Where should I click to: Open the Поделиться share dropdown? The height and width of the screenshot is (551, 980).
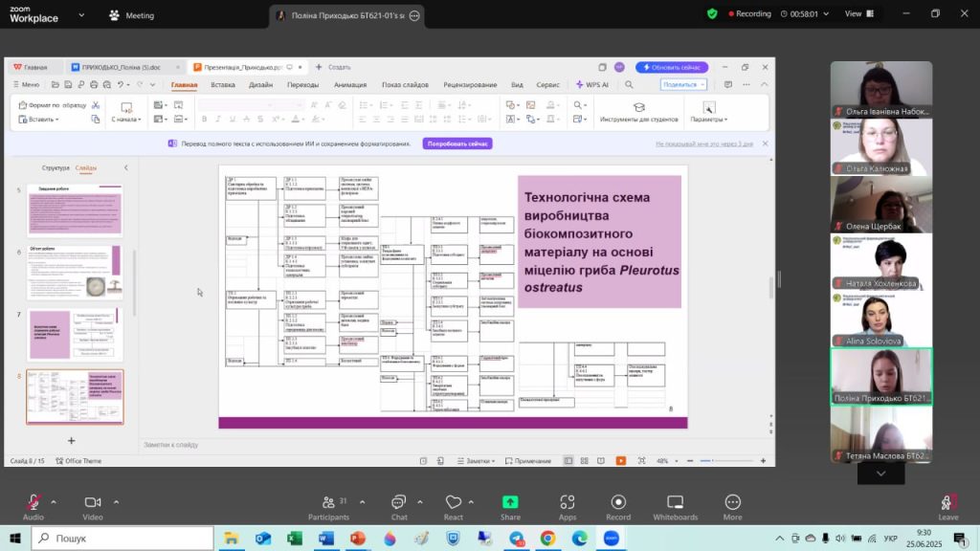(x=683, y=84)
